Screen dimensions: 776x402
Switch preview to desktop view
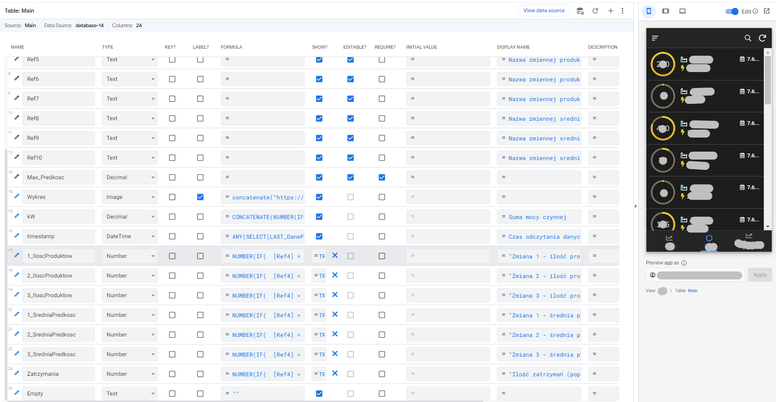(x=682, y=11)
